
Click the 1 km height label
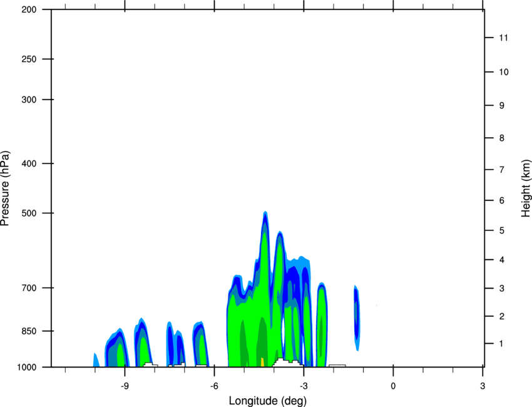point(501,344)
